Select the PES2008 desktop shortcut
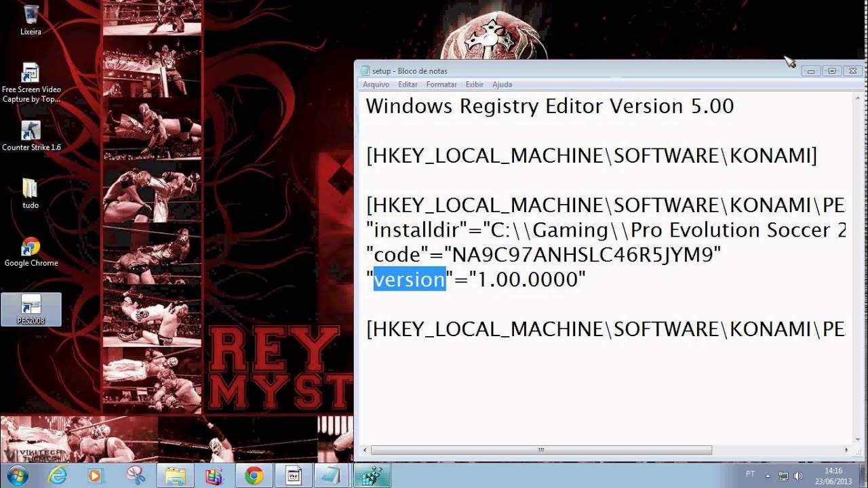Image resolution: width=868 pixels, height=488 pixels. tap(31, 309)
